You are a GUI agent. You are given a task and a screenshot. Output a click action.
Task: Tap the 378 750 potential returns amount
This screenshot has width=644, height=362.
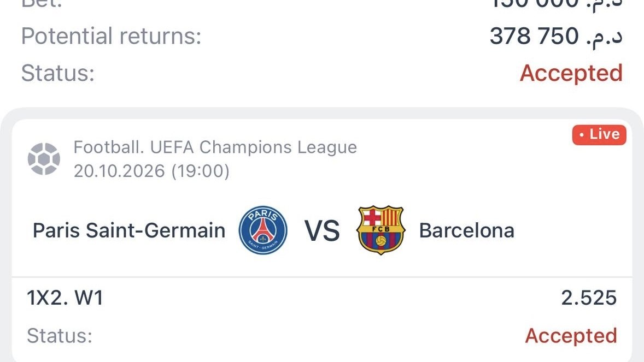click(534, 36)
